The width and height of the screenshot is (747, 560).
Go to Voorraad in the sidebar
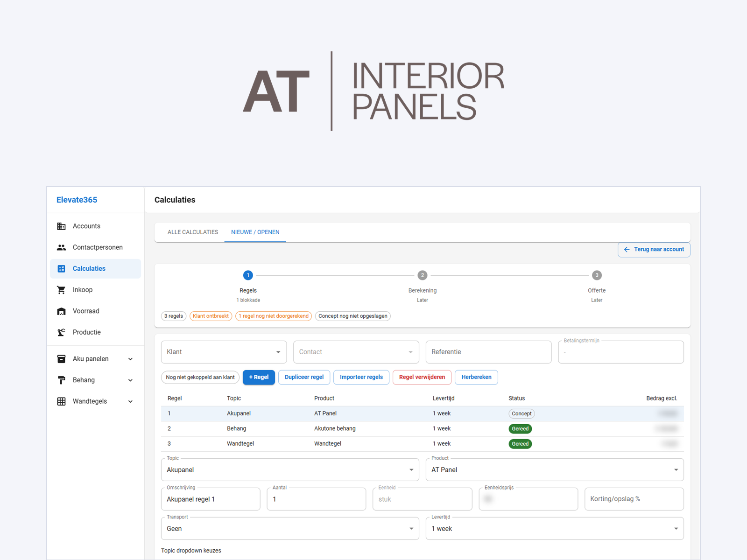[96, 311]
